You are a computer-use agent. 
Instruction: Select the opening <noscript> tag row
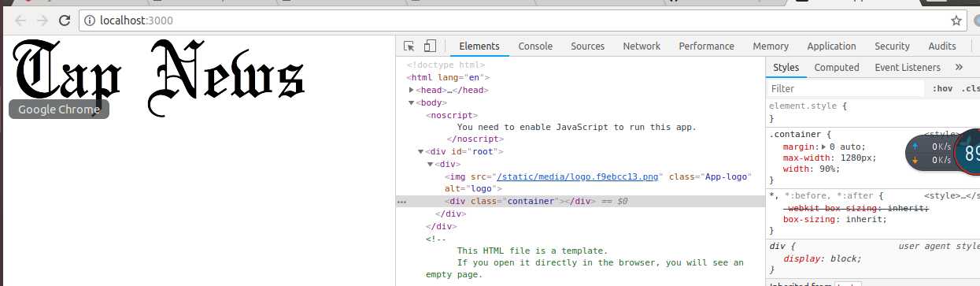[452, 115]
